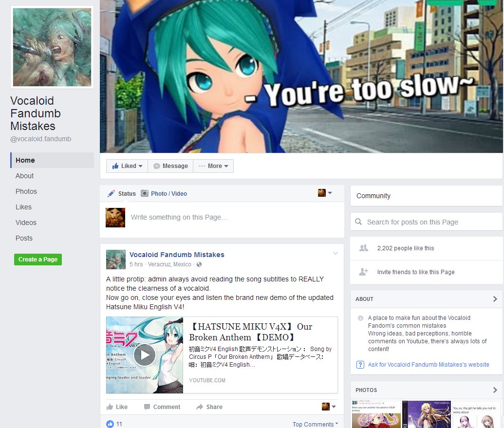Click the Message button
504x428 pixels.
pos(170,166)
